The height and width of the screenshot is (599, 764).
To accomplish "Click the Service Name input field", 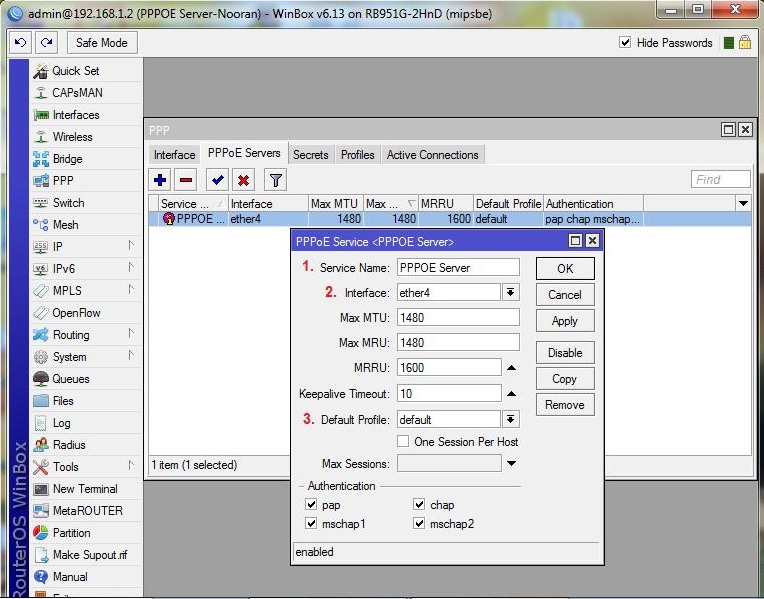I will click(458, 267).
